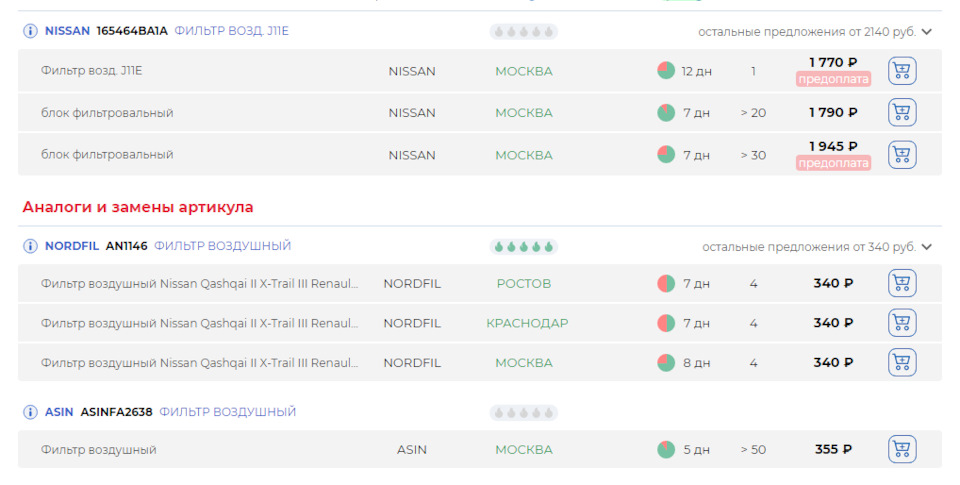Image resolution: width=960 pixels, height=485 pixels.
Task: Click delivery pie icon in Ростов row
Action: point(666,284)
